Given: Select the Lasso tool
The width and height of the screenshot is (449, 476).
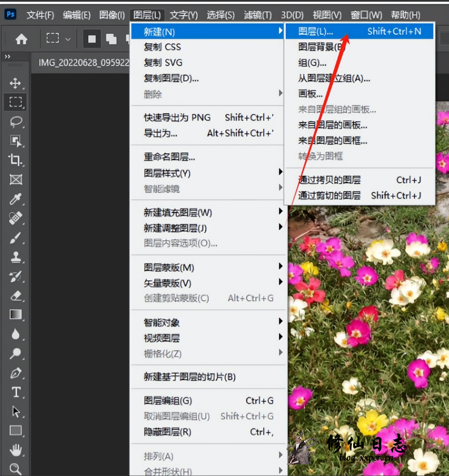Looking at the screenshot, I should [x=16, y=122].
